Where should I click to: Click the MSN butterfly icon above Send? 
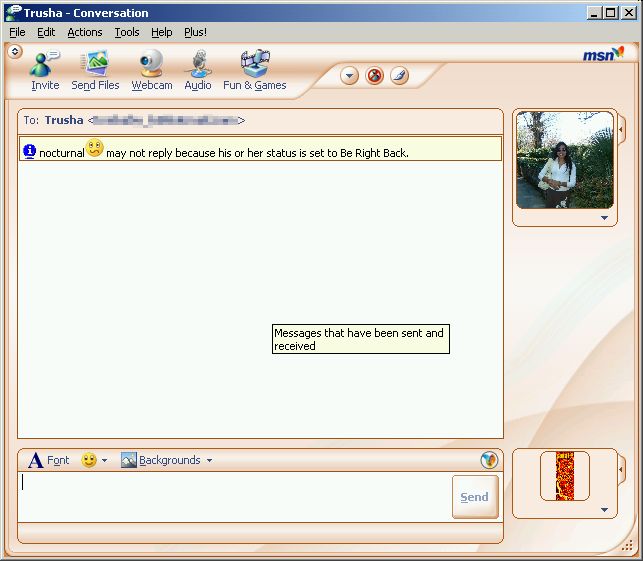(489, 460)
